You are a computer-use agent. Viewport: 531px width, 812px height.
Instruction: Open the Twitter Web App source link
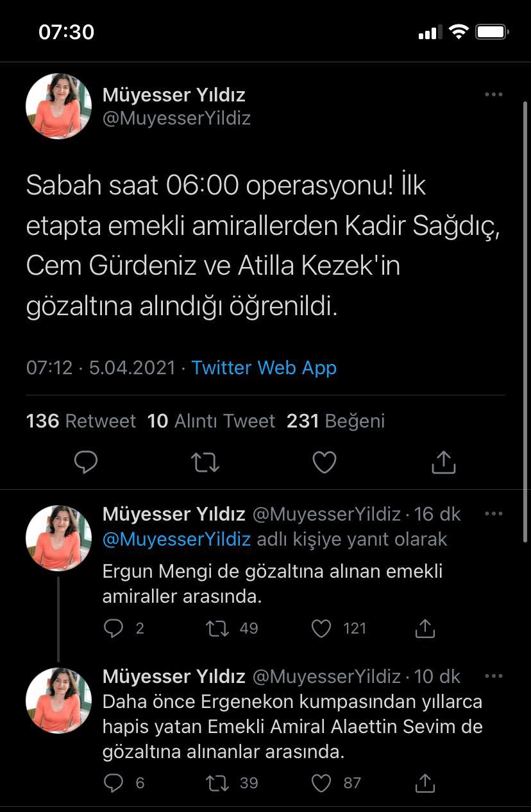pyautogui.click(x=264, y=367)
